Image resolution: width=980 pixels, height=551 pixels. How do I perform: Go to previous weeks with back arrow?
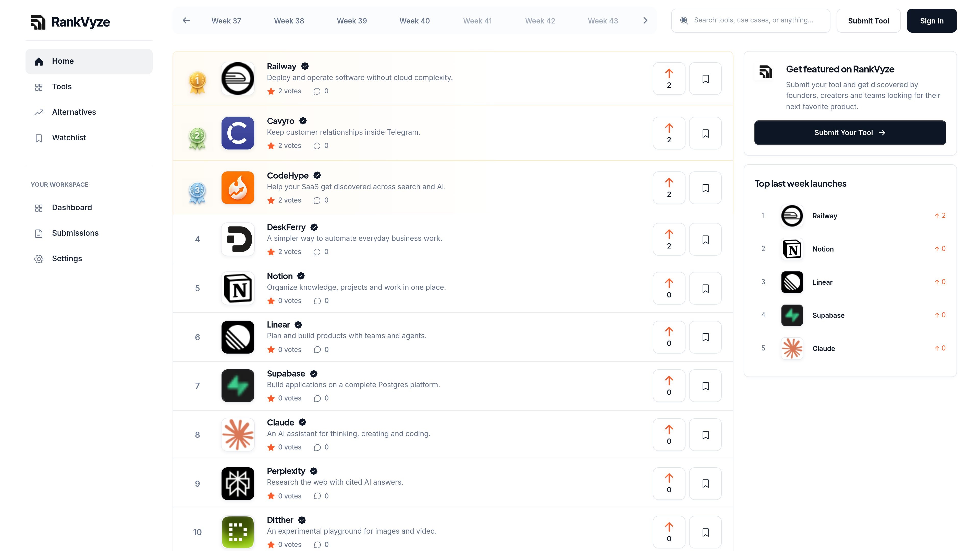point(186,20)
